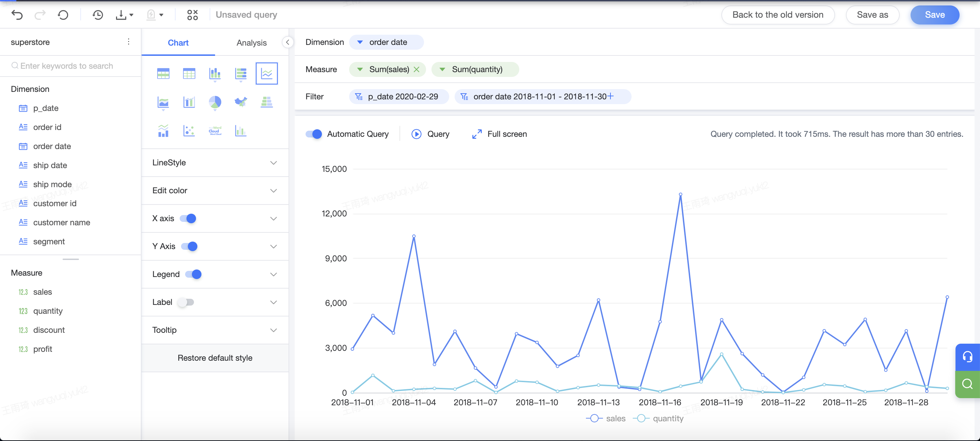
Task: Select the stacked column chart type
Action: 215,74
